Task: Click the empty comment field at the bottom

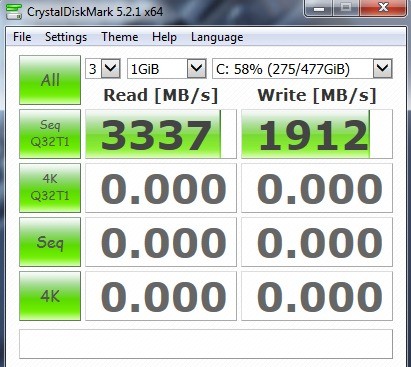Action: click(x=206, y=344)
